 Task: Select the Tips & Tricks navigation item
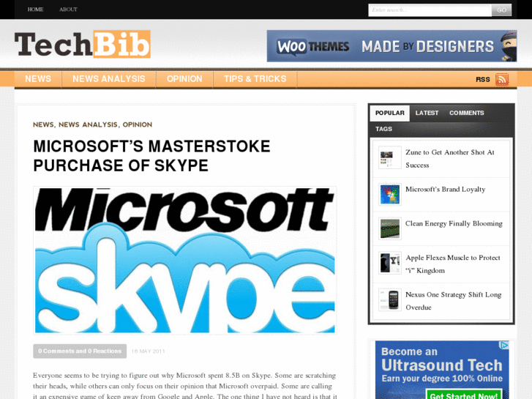coord(255,79)
